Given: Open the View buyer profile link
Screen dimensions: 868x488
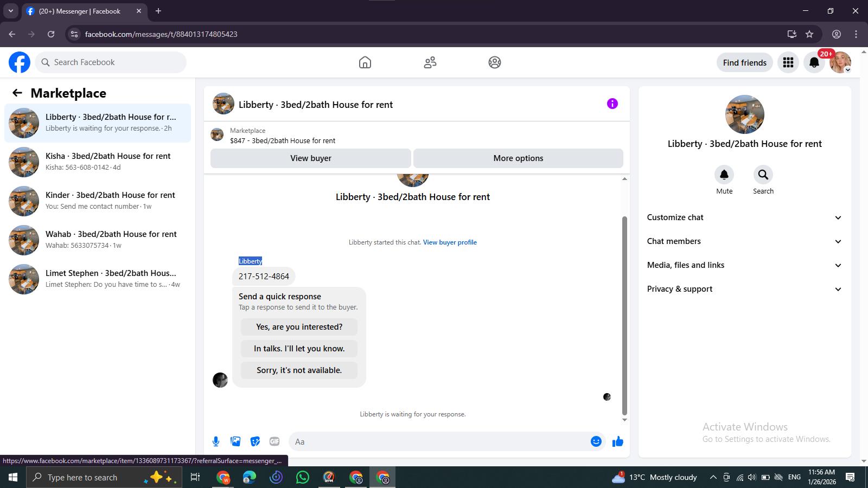Looking at the screenshot, I should (x=450, y=242).
